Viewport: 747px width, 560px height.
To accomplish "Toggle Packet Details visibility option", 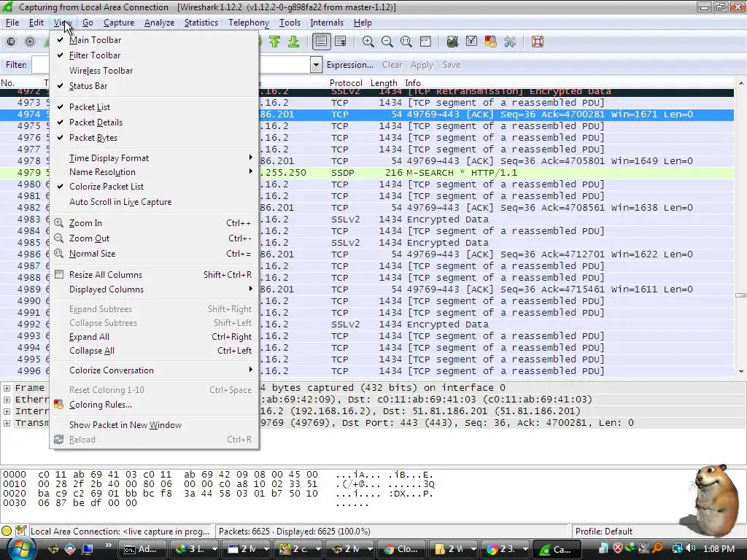I will point(154,122).
